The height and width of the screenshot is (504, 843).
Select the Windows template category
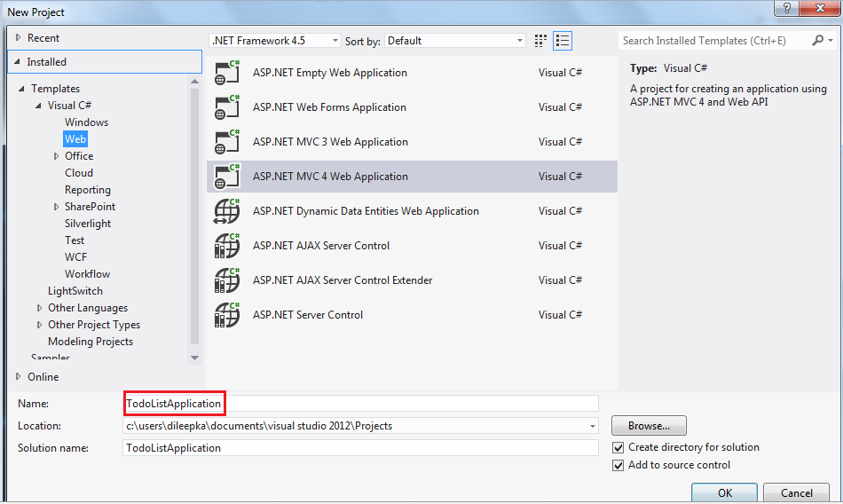87,122
